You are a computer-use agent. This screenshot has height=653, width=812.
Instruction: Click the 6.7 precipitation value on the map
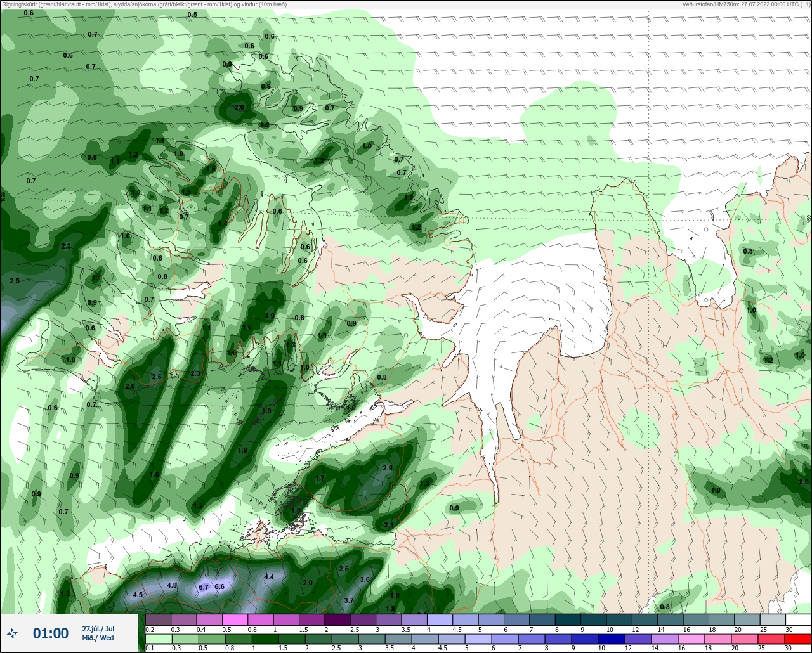pos(204,587)
